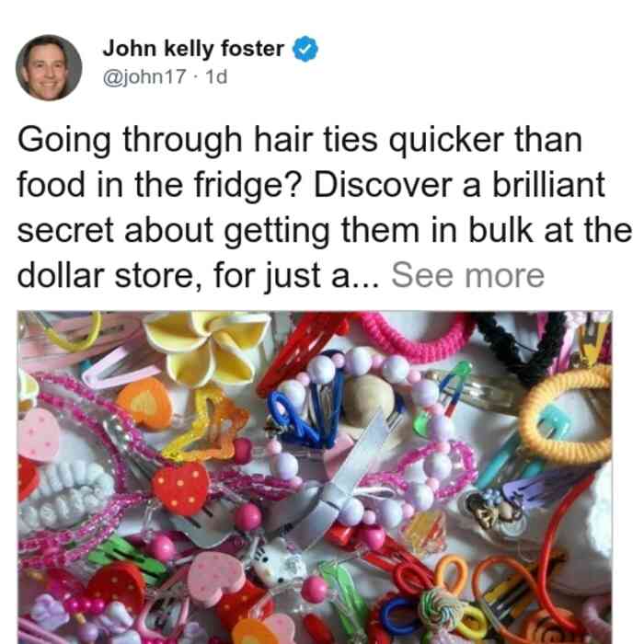The width and height of the screenshot is (644, 644).
Task: Open John kelly foster's profile picture
Action: (49, 68)
